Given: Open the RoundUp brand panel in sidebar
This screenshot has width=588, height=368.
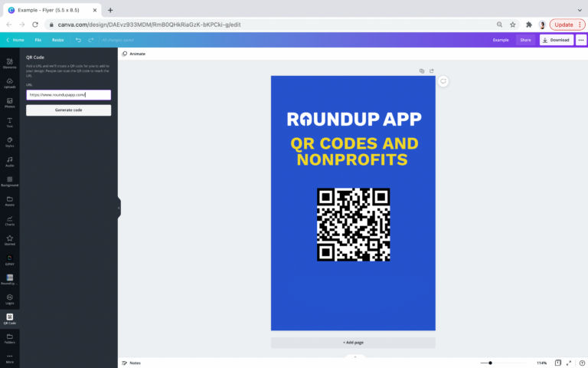Looking at the screenshot, I should (x=10, y=279).
